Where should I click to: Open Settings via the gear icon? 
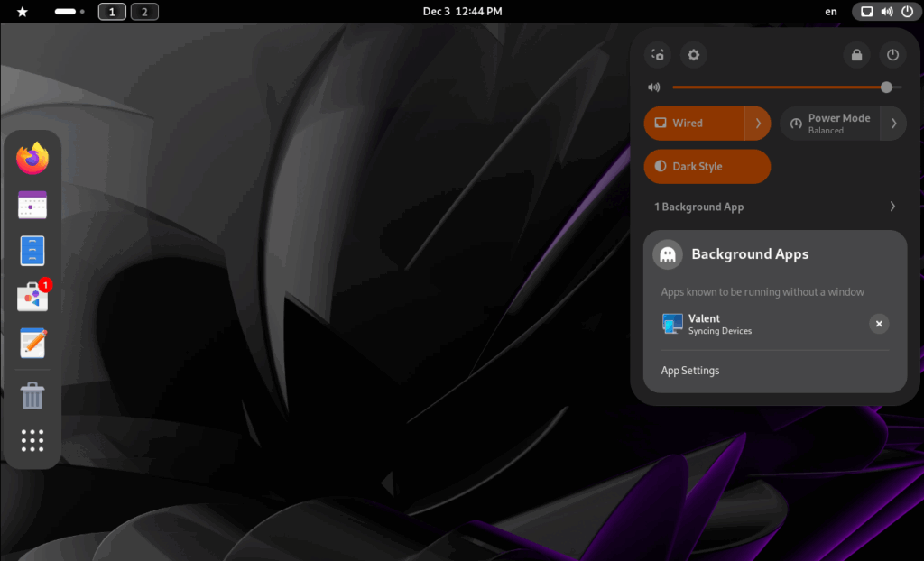pos(694,55)
